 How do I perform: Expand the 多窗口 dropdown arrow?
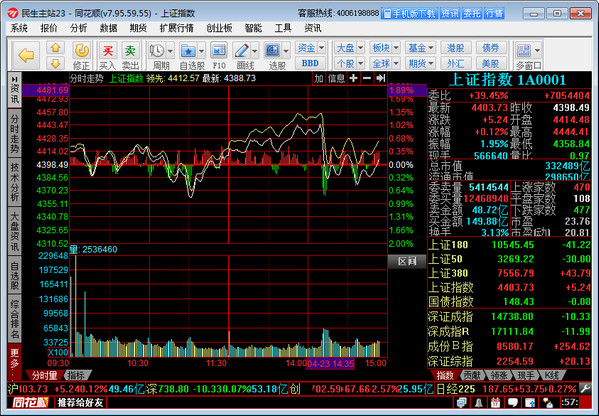[537, 50]
